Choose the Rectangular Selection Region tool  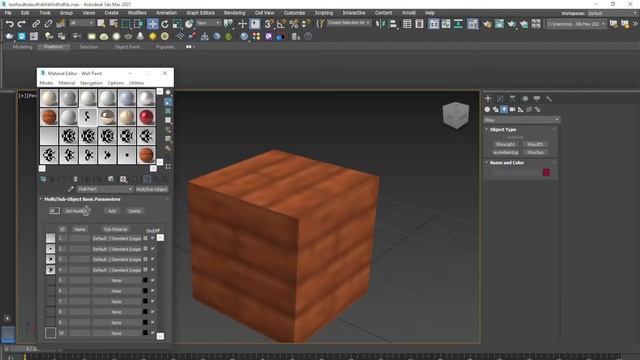tap(126, 24)
